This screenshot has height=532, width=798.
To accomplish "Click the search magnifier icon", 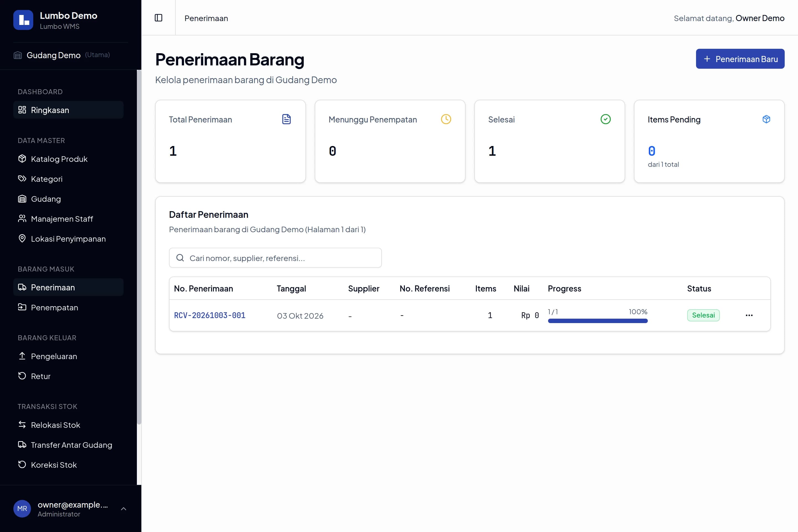I will click(x=180, y=258).
